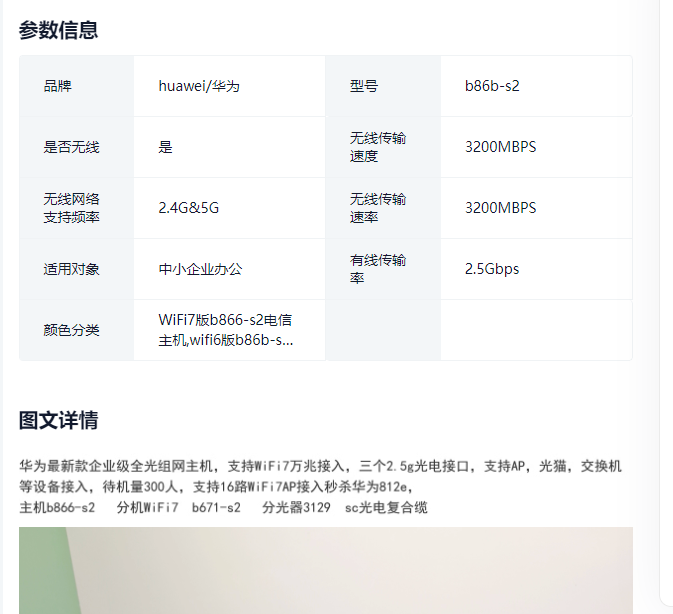Click the 颜色分类 label
Viewport: 673px width, 614px height.
tap(71, 330)
